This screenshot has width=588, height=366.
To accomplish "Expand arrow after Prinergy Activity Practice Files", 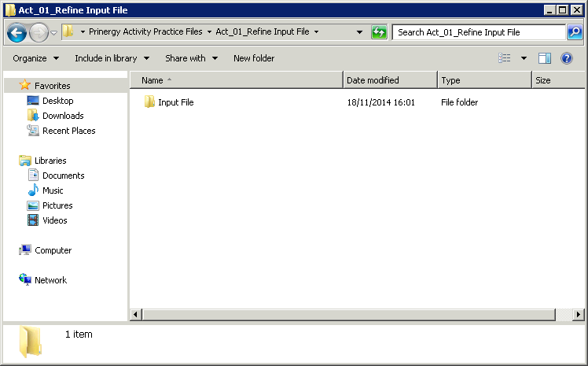I will tap(209, 32).
